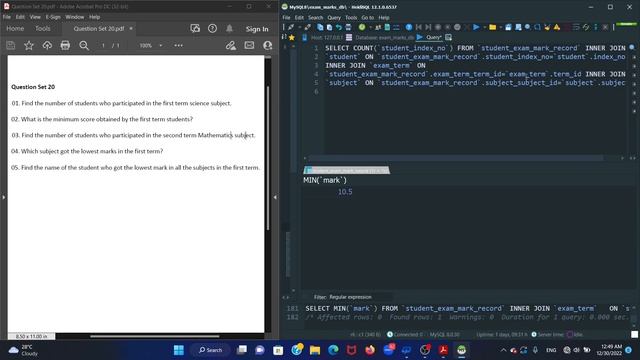
Task: Open Firefox from taskbar
Action: (x=370, y=350)
